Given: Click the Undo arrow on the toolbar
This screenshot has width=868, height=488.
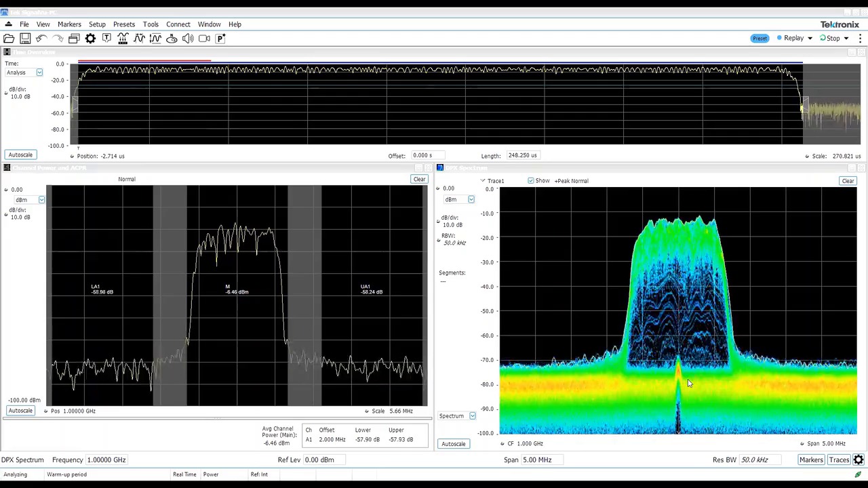Looking at the screenshot, I should 41,38.
